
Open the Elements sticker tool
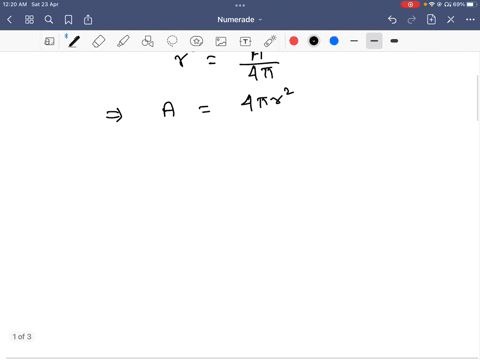coord(196,41)
